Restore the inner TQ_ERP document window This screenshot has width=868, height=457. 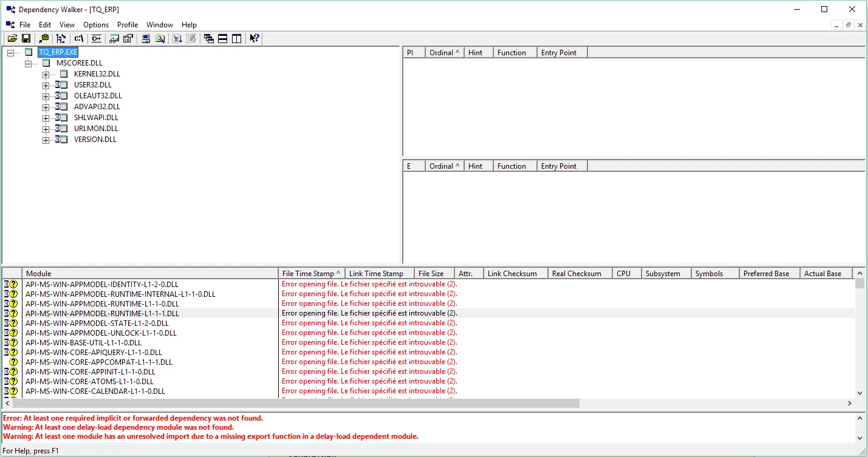tap(849, 25)
